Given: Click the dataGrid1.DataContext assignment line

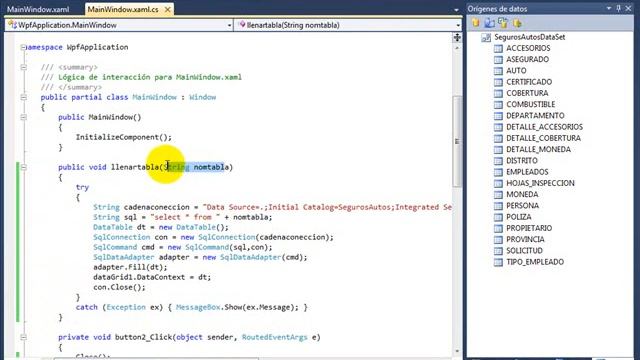Looking at the screenshot, I should pos(152,277).
